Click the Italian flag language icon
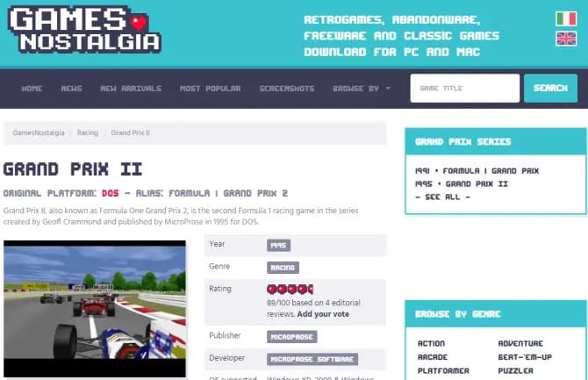The width and height of the screenshot is (588, 380). 566,18
